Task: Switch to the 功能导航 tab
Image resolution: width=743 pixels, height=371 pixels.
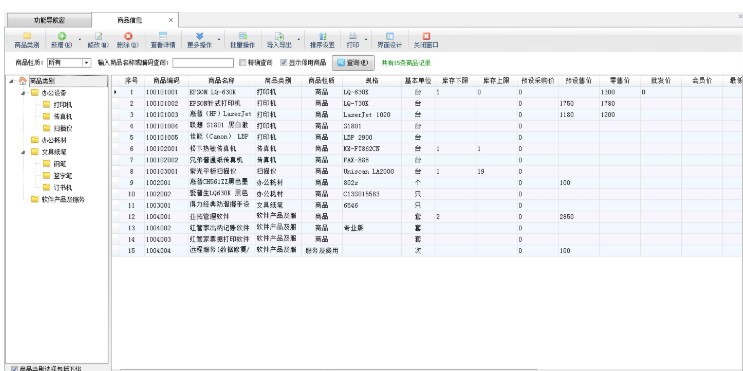Action: tap(49, 20)
